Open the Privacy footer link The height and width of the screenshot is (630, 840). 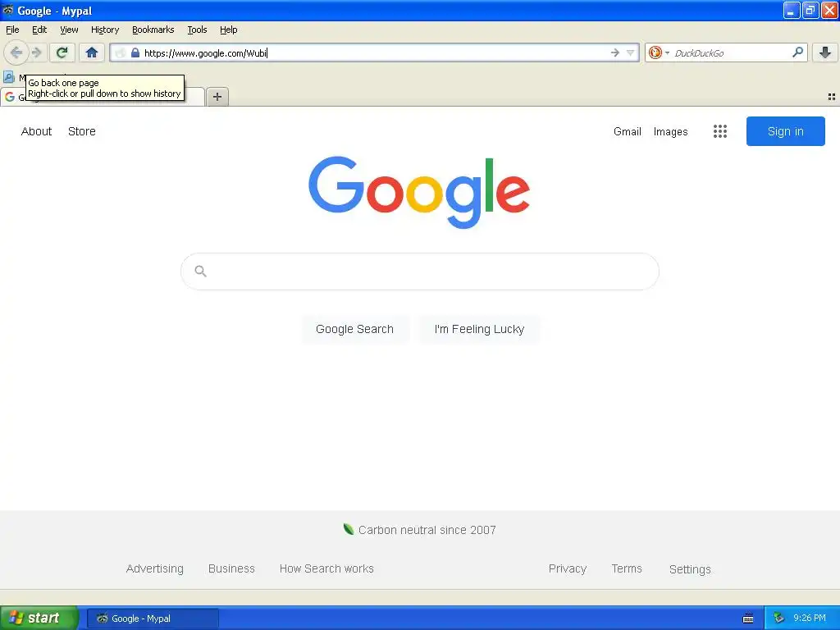(568, 569)
